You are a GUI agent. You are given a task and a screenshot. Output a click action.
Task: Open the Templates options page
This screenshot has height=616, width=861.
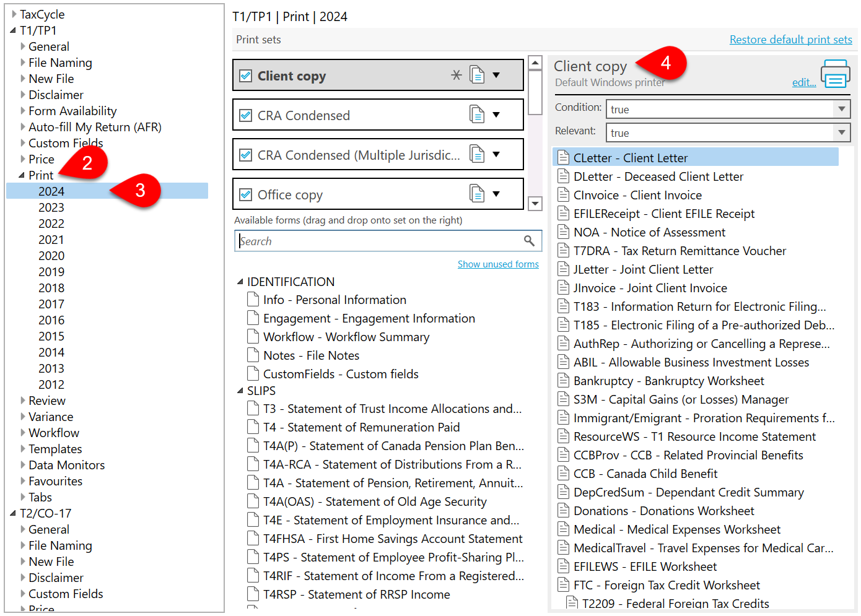[x=55, y=449]
